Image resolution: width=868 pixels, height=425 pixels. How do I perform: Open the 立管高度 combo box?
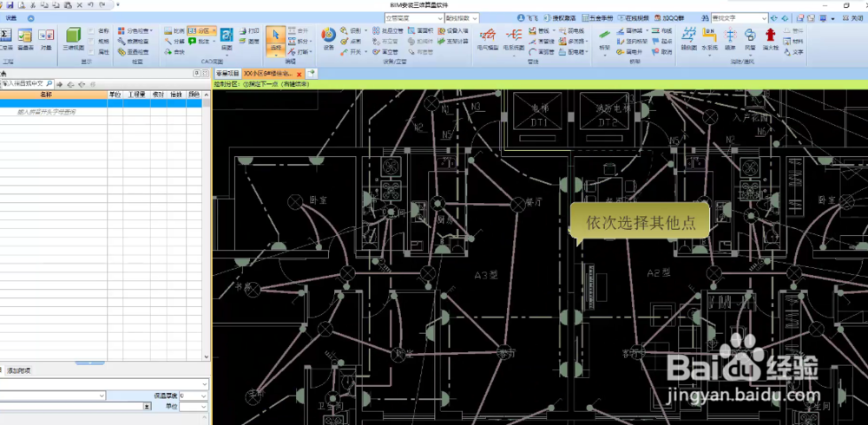click(414, 18)
